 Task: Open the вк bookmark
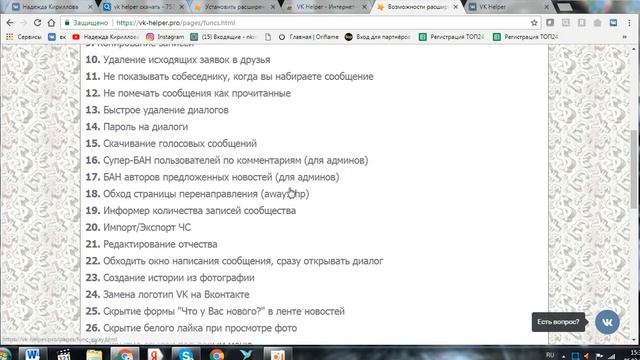[57, 37]
